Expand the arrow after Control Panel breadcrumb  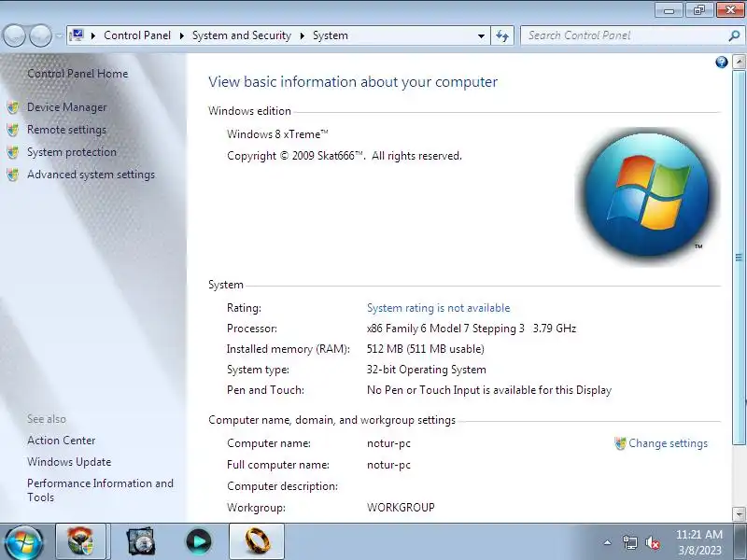[x=182, y=35]
